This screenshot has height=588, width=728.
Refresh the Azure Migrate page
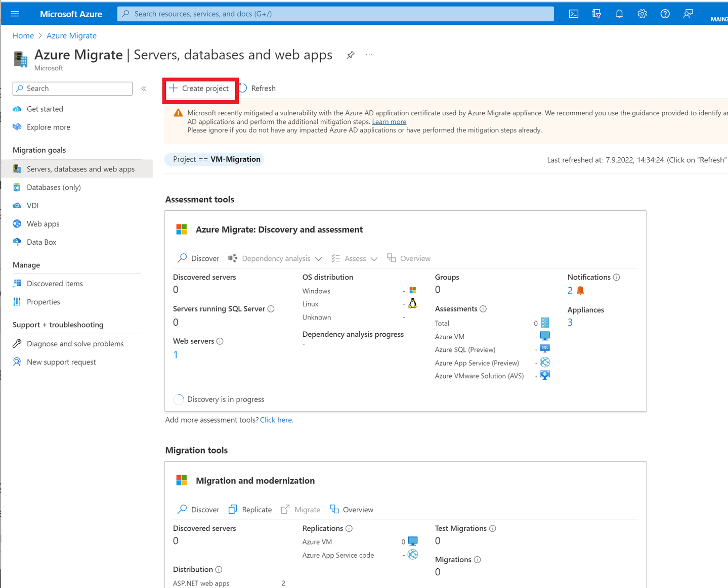tap(257, 88)
